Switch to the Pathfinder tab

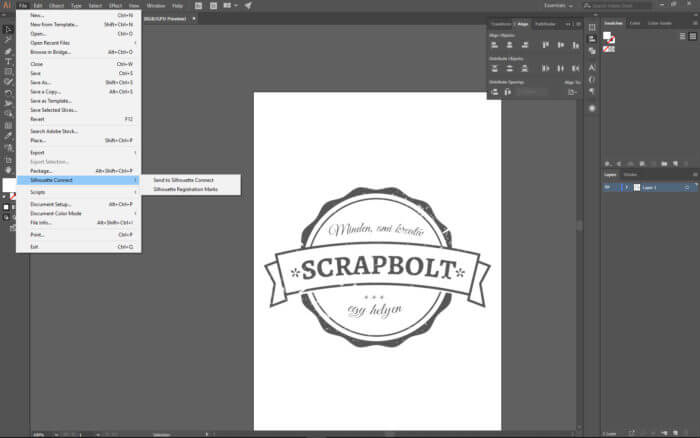[545, 24]
